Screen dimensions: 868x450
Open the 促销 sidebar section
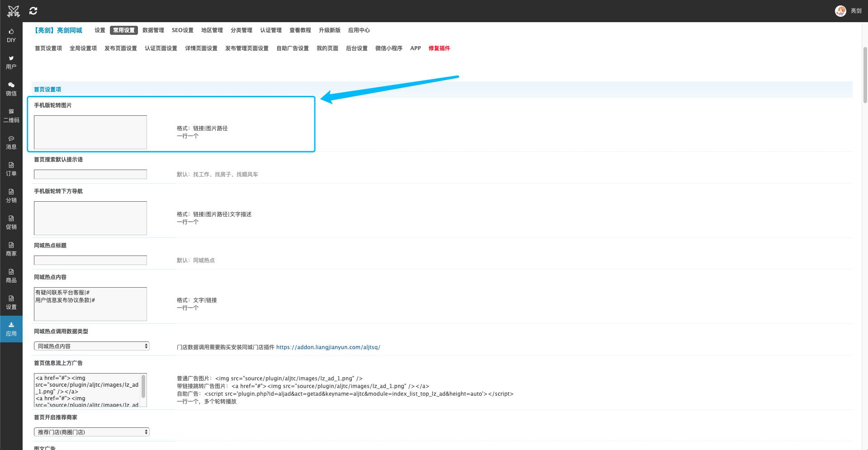click(11, 223)
